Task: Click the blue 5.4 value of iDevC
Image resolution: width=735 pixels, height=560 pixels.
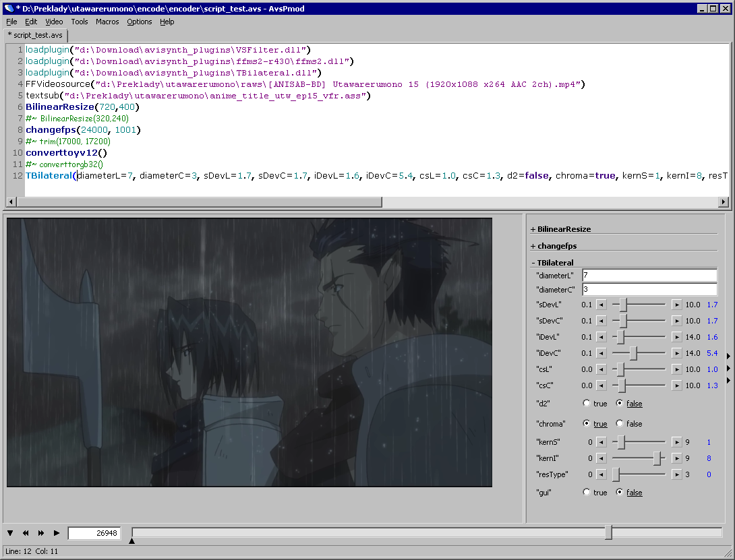Action: pos(712,353)
